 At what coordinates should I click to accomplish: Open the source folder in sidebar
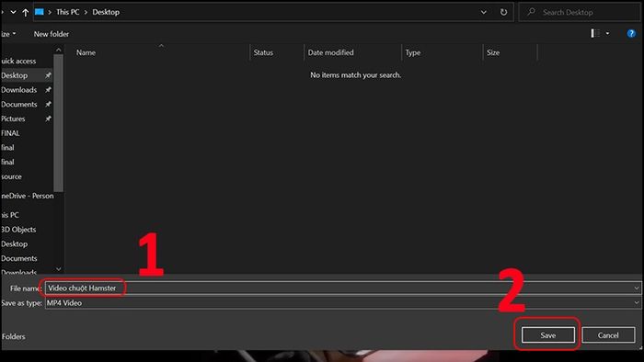pyautogui.click(x=11, y=176)
